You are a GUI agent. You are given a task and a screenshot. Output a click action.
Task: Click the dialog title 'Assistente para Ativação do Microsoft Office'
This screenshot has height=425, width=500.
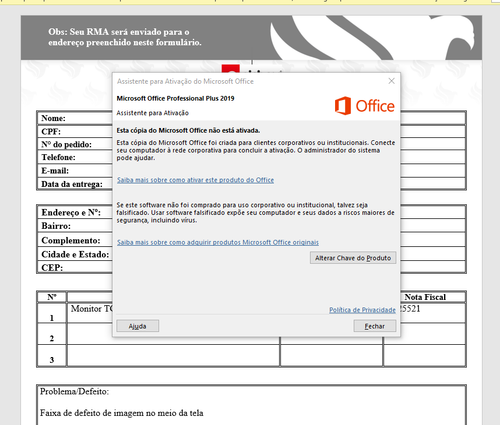(185, 81)
